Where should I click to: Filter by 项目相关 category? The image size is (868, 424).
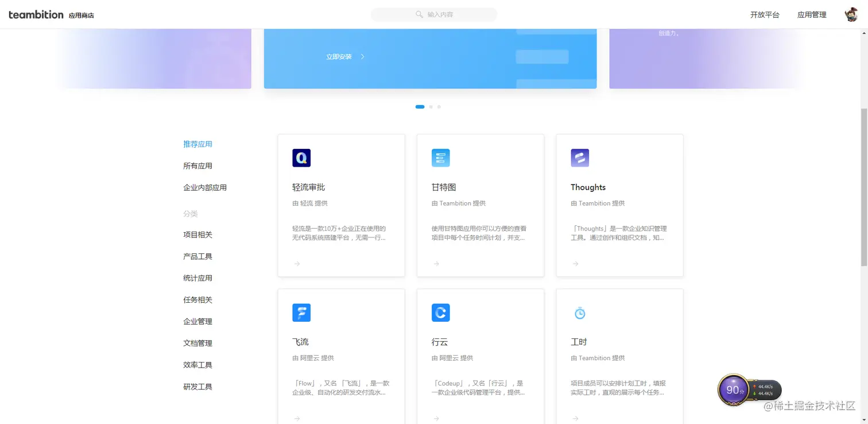click(197, 235)
